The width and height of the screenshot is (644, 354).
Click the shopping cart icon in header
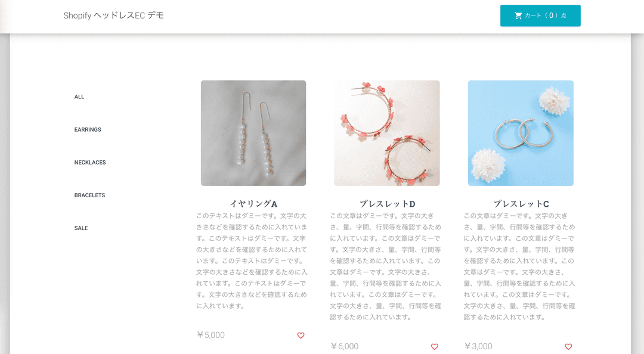pyautogui.click(x=518, y=15)
